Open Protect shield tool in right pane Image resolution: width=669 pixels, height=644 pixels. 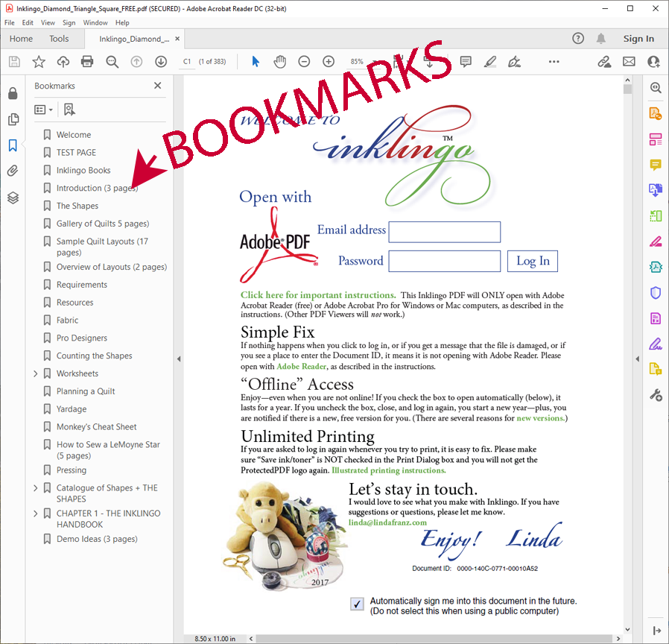coord(656,293)
